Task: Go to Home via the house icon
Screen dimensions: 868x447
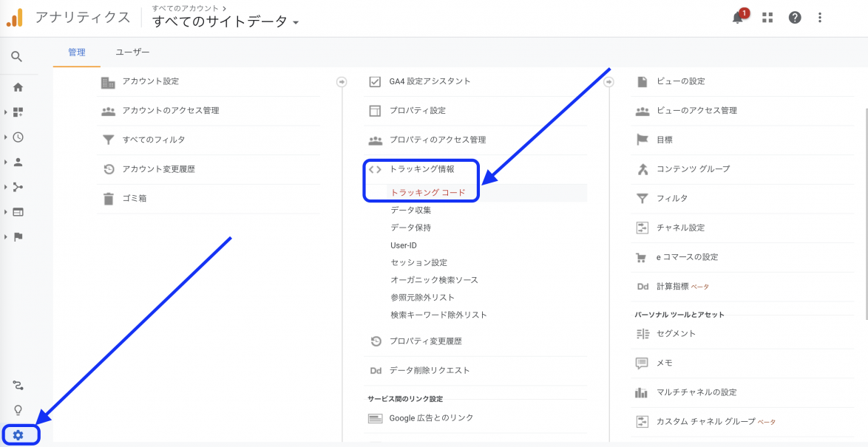Action: [18, 87]
